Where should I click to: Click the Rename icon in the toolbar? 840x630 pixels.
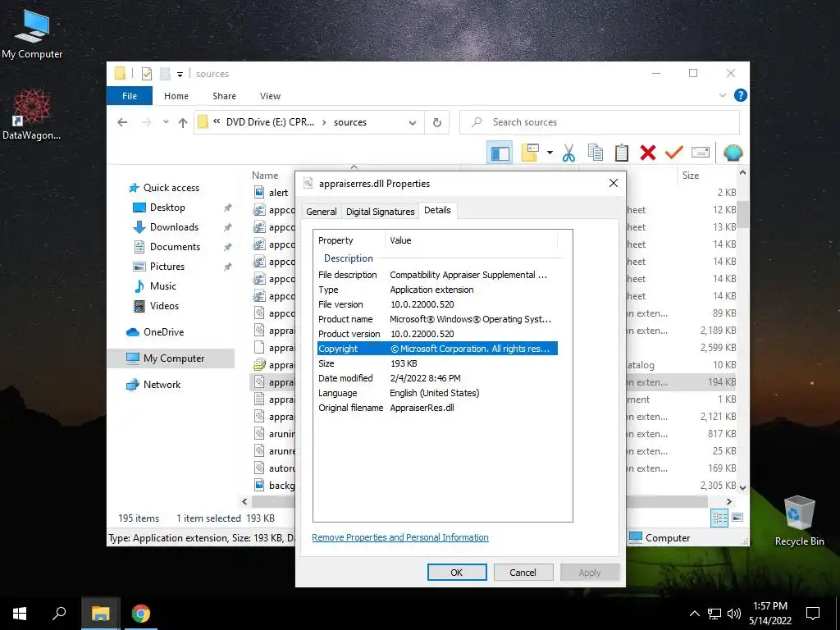click(701, 153)
